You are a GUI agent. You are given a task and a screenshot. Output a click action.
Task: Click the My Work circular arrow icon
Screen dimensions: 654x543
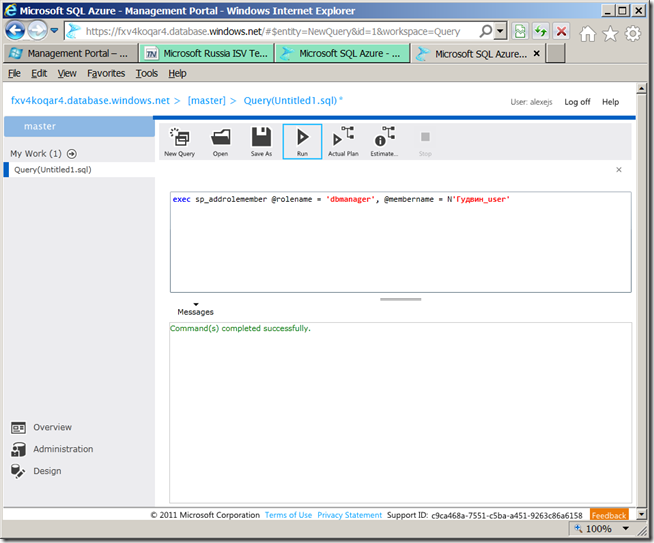point(72,154)
